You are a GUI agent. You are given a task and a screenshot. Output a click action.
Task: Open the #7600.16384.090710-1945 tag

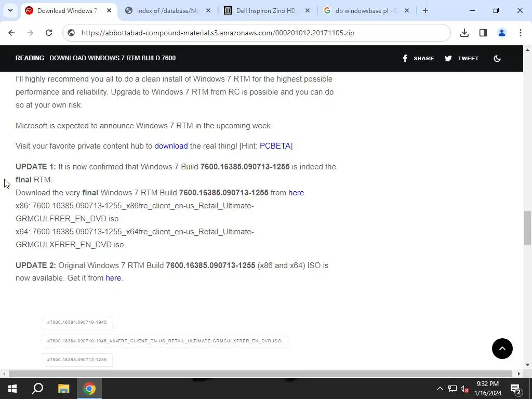point(77,322)
